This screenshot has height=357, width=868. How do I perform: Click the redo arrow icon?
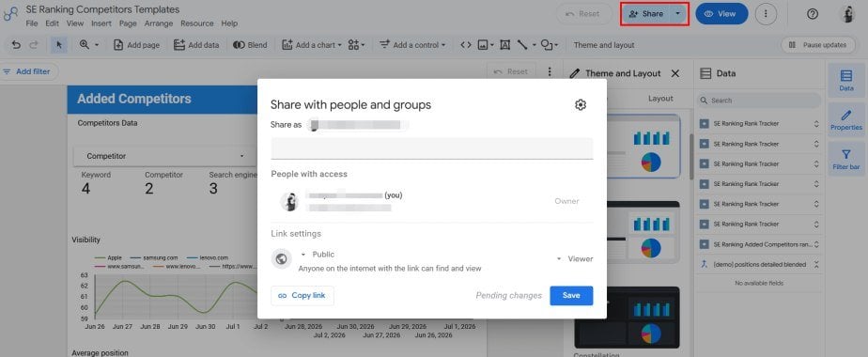[x=33, y=45]
